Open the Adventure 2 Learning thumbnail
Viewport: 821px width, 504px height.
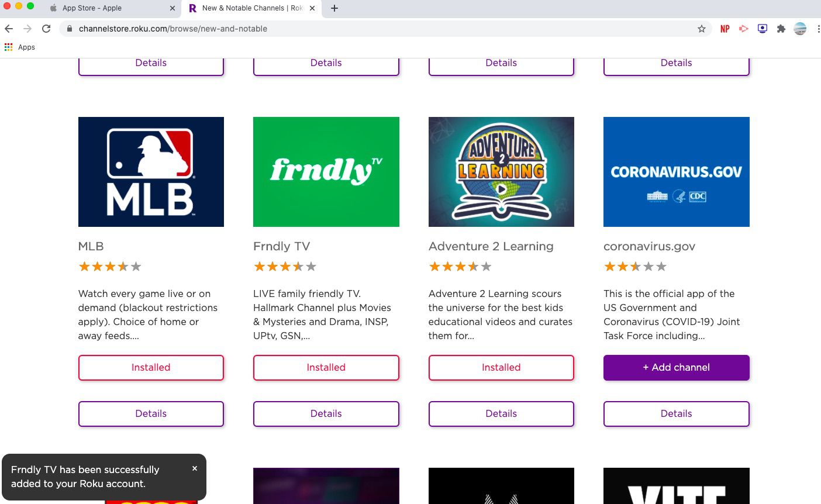click(501, 172)
